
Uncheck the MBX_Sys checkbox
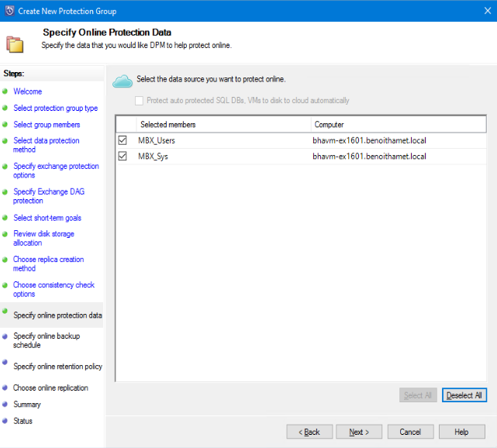click(123, 157)
